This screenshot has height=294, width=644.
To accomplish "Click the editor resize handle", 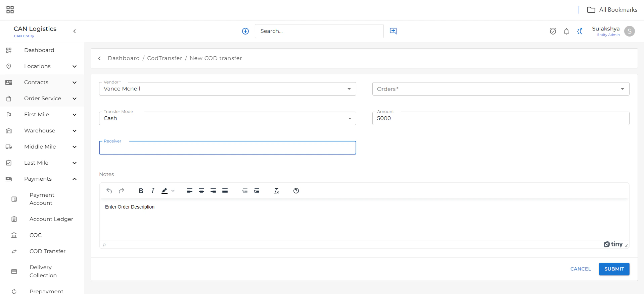I will pos(626,245).
